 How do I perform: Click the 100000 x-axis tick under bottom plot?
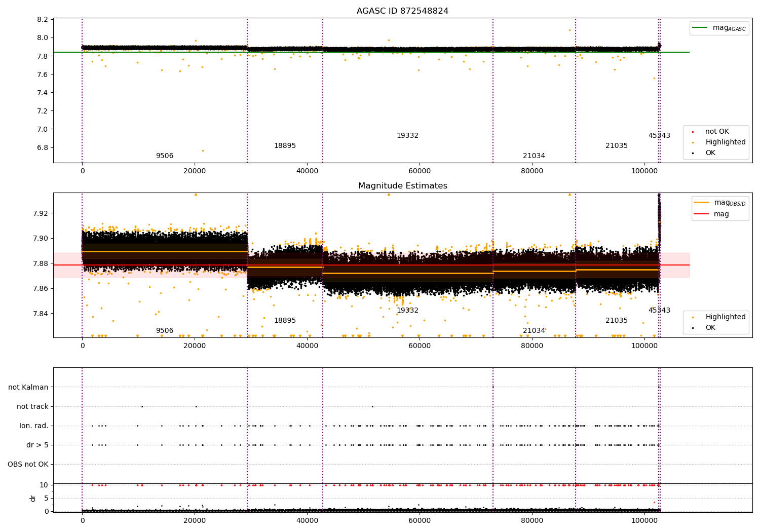coord(644,520)
